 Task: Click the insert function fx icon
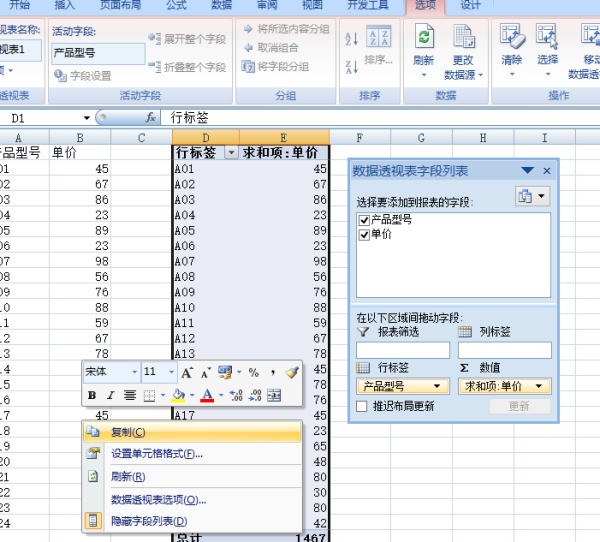[x=151, y=118]
